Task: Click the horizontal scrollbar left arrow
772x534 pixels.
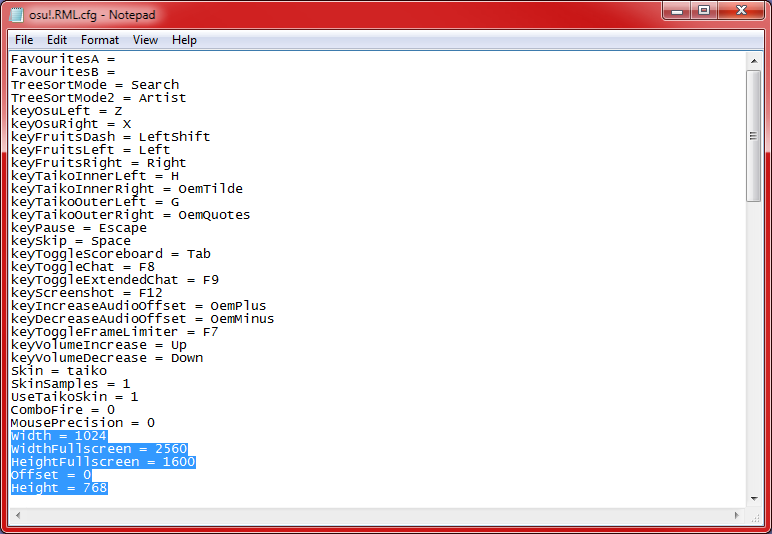Action: point(18,515)
